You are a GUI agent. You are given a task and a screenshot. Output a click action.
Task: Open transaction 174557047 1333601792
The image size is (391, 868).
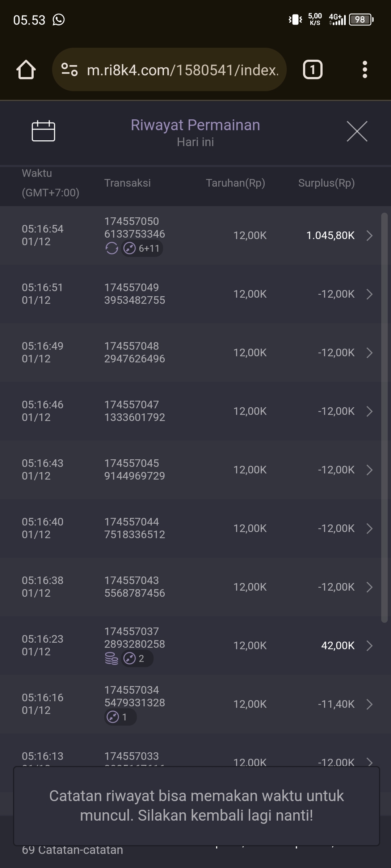134,411
